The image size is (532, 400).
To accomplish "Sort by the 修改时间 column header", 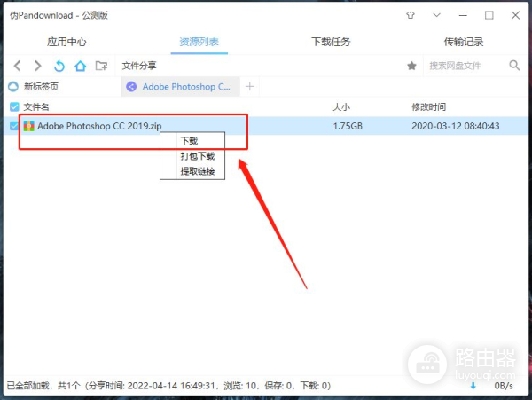I will click(x=428, y=106).
